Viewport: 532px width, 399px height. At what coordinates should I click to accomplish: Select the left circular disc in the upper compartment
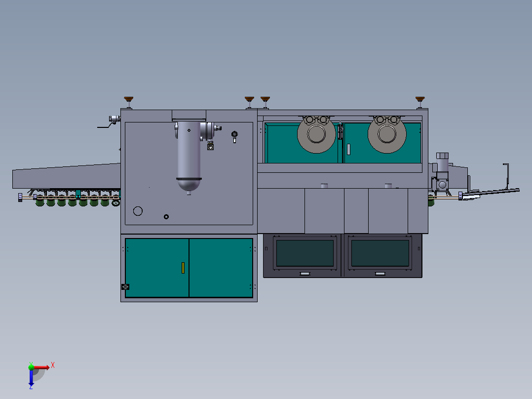click(316, 134)
